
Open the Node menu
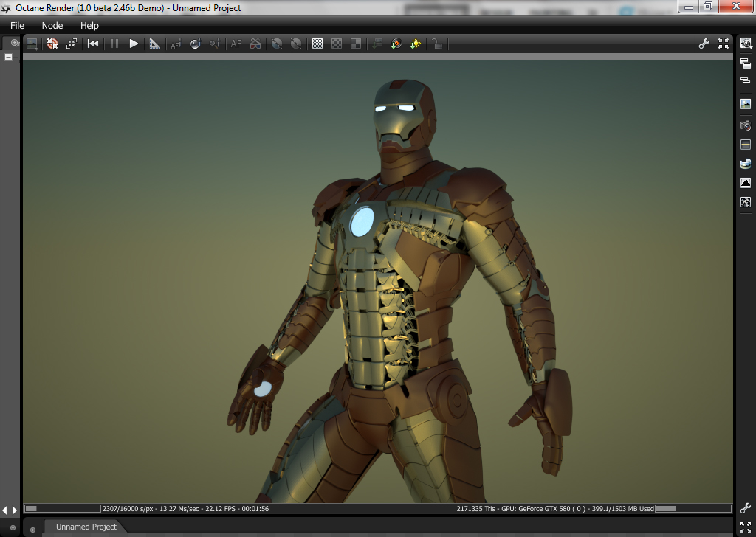tap(52, 26)
